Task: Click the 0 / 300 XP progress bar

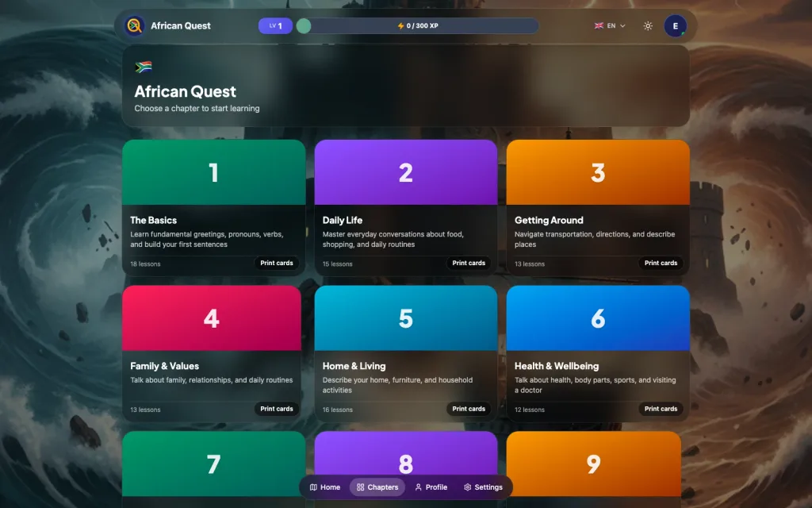Action: (417, 25)
